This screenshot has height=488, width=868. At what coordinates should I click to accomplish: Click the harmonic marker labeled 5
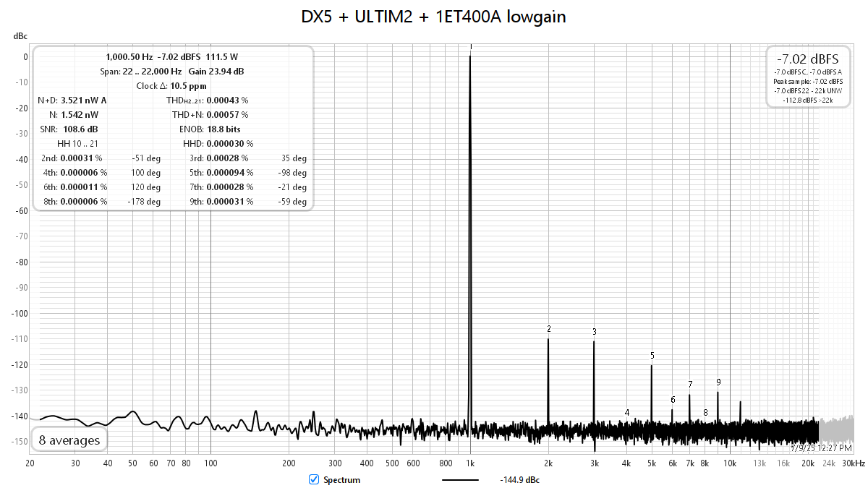[652, 356]
